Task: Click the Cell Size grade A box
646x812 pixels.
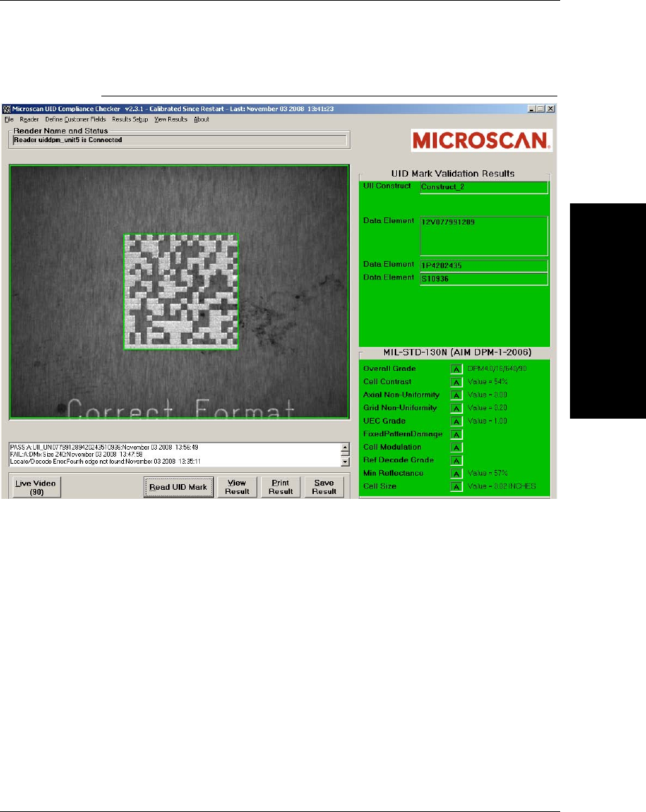Action: coord(456,486)
